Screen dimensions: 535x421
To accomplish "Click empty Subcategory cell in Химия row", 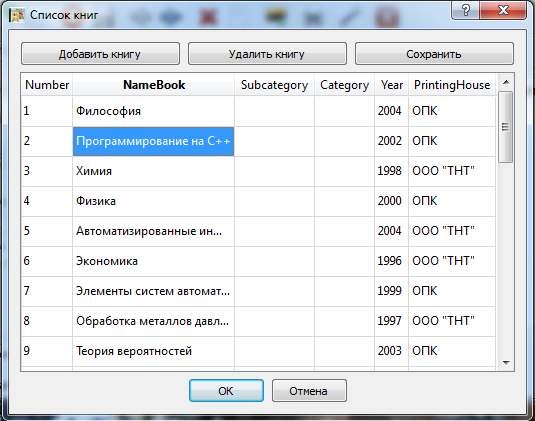I will [274, 171].
